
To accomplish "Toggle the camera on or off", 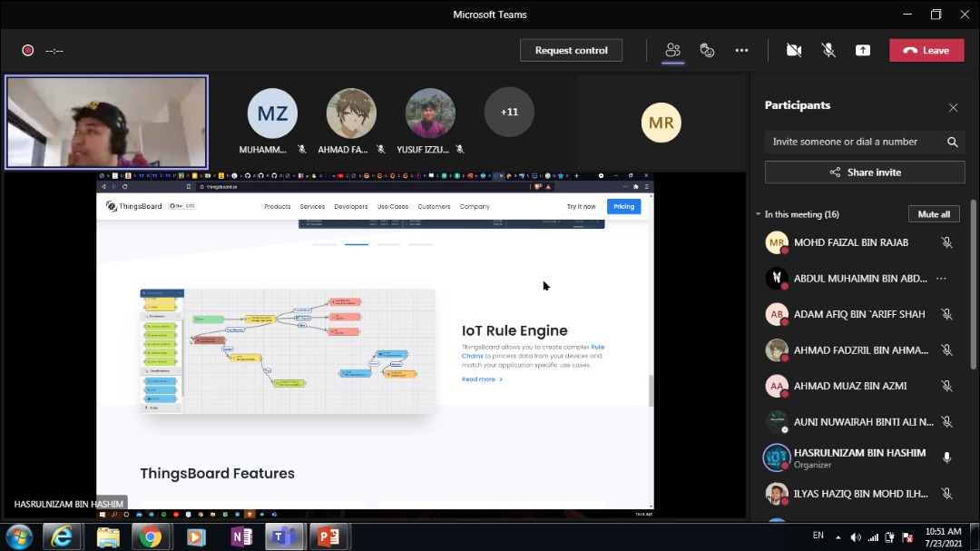I will (794, 51).
